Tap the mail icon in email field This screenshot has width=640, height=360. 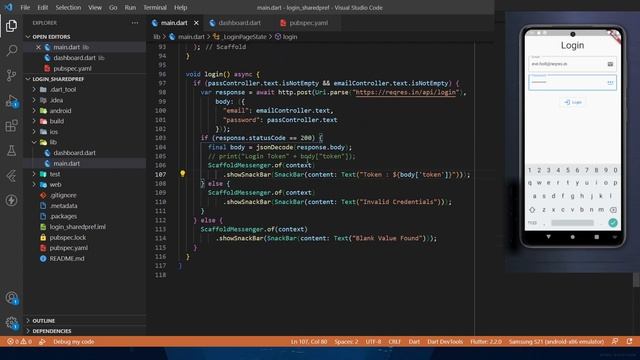[x=610, y=64]
